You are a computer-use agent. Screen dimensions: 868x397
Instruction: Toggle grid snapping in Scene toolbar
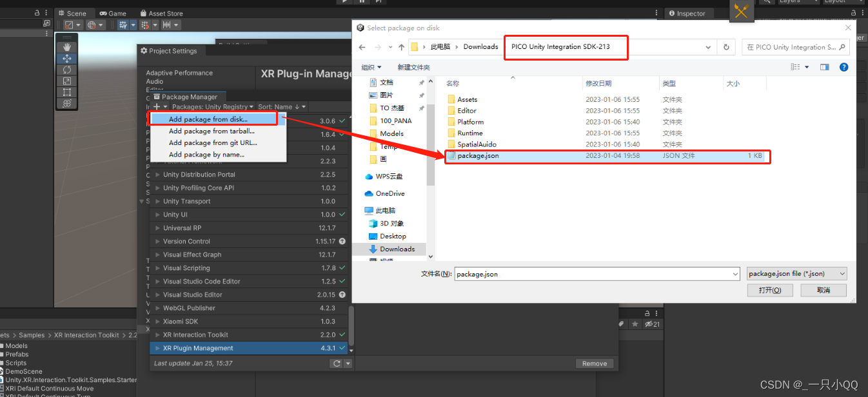145,24
